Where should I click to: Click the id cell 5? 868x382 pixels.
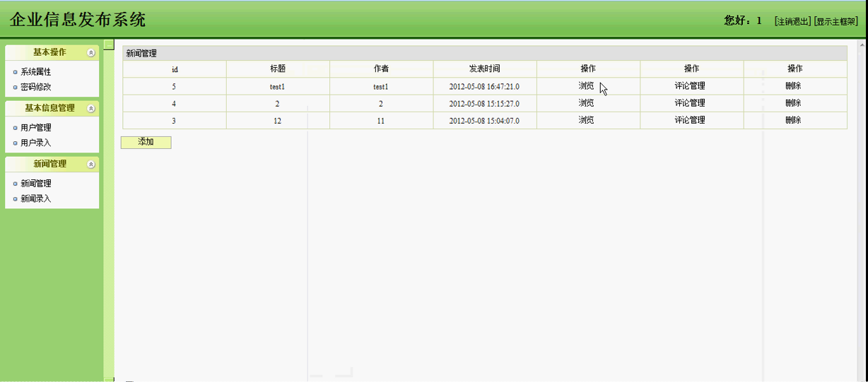175,87
